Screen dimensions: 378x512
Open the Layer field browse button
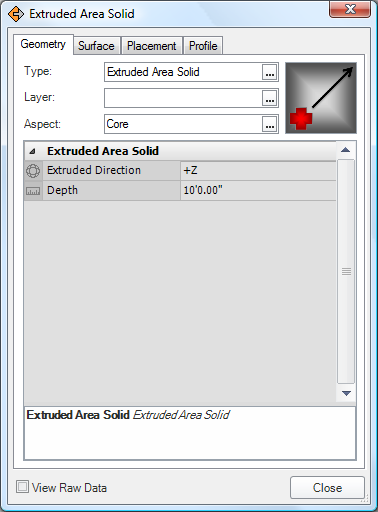point(270,98)
